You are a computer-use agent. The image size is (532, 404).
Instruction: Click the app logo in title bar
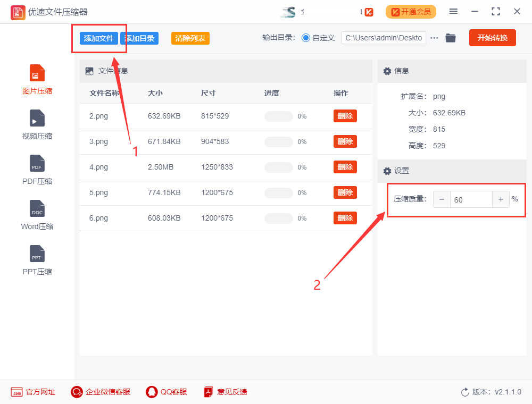(x=18, y=13)
